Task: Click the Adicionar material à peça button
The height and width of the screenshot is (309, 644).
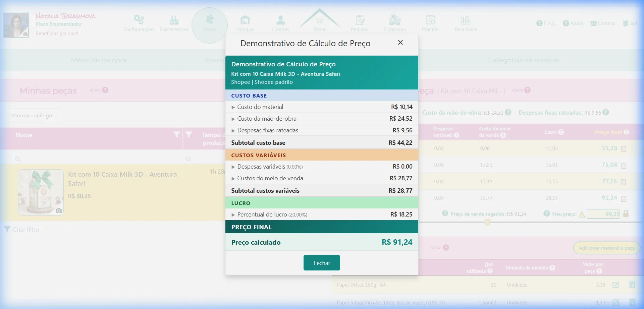Action: click(607, 248)
